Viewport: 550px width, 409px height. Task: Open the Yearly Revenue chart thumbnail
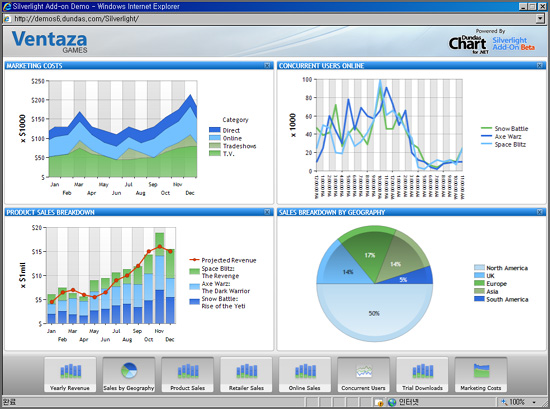pyautogui.click(x=70, y=374)
